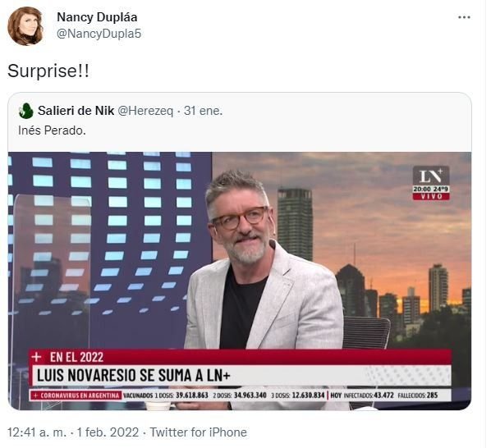
Task: Click the white plus icon beside EN EL 2022
Action: [x=37, y=357]
